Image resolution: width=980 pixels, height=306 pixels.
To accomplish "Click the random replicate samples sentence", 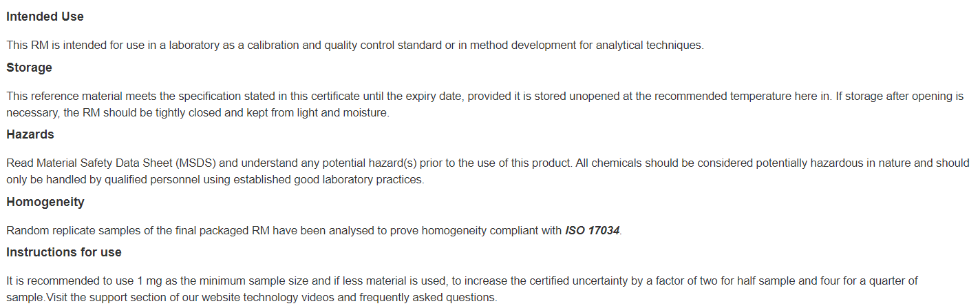I will pos(315,230).
